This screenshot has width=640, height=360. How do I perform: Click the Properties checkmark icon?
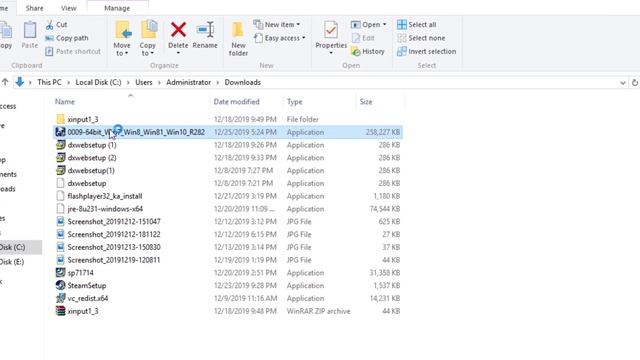click(331, 30)
